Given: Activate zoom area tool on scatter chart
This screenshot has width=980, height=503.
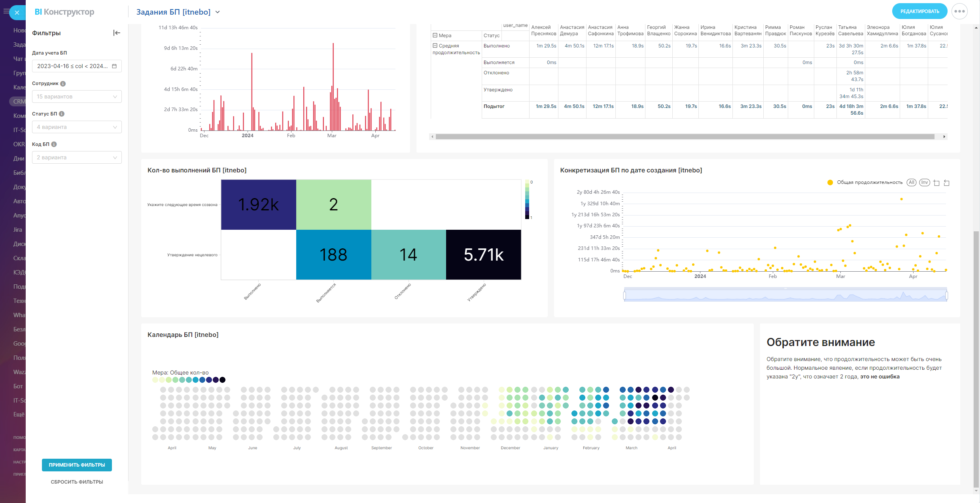Looking at the screenshot, I should click(x=936, y=183).
